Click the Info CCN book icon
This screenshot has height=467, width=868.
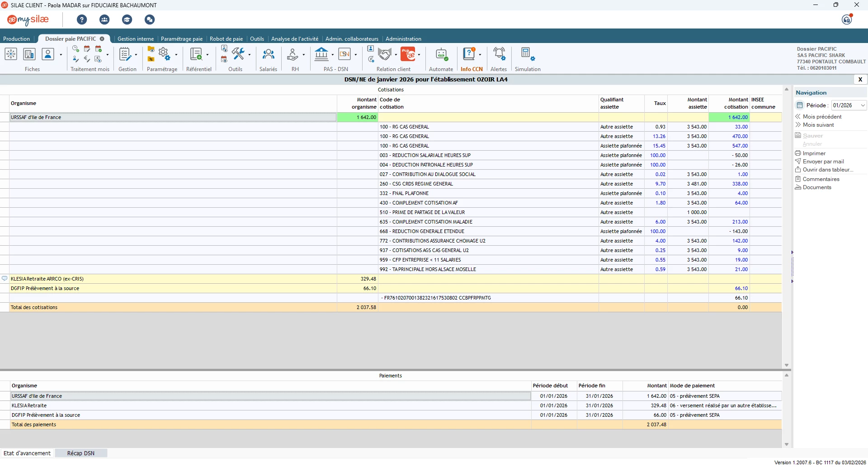469,54
